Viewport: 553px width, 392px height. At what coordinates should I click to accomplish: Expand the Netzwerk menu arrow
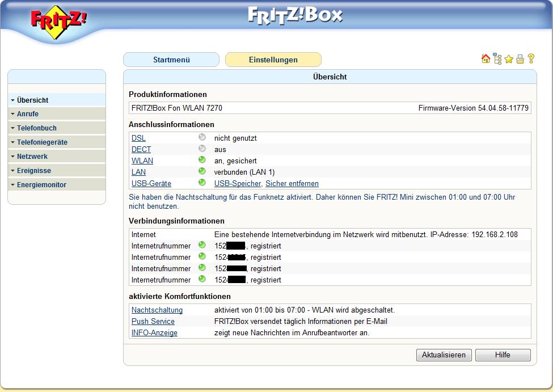(12, 157)
